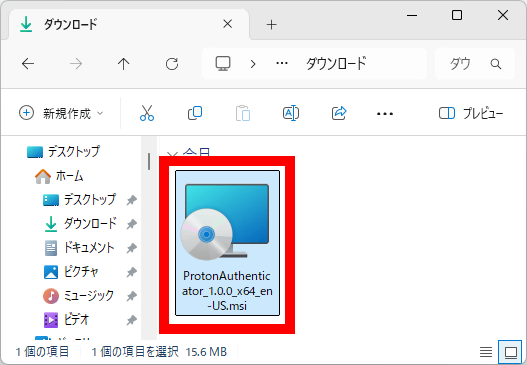Open the address bar ellipsis for hidden path
527x365 pixels.
[282, 63]
